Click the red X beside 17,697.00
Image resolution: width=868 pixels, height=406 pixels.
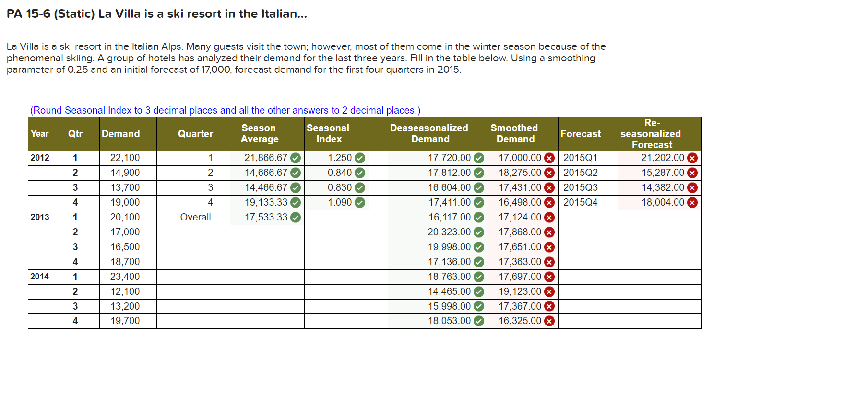549,277
